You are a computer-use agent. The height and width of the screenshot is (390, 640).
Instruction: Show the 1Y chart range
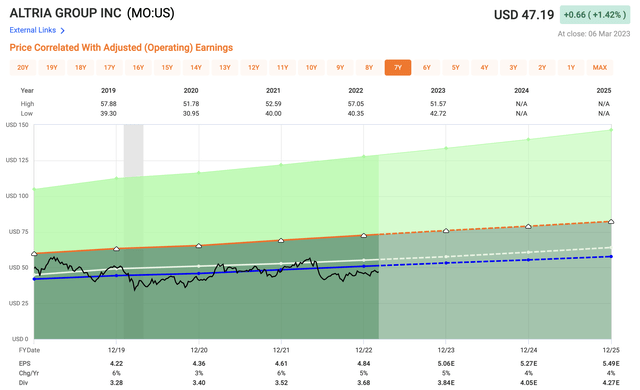click(571, 67)
